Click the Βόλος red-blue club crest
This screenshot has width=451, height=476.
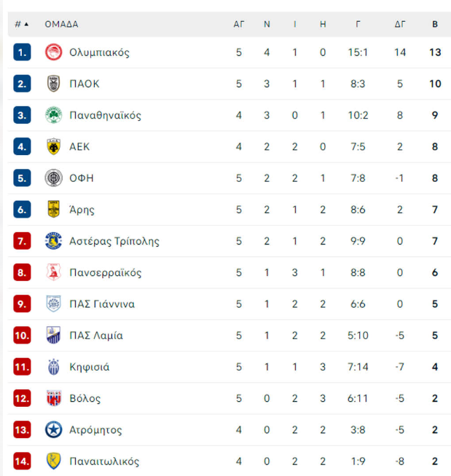point(53,398)
